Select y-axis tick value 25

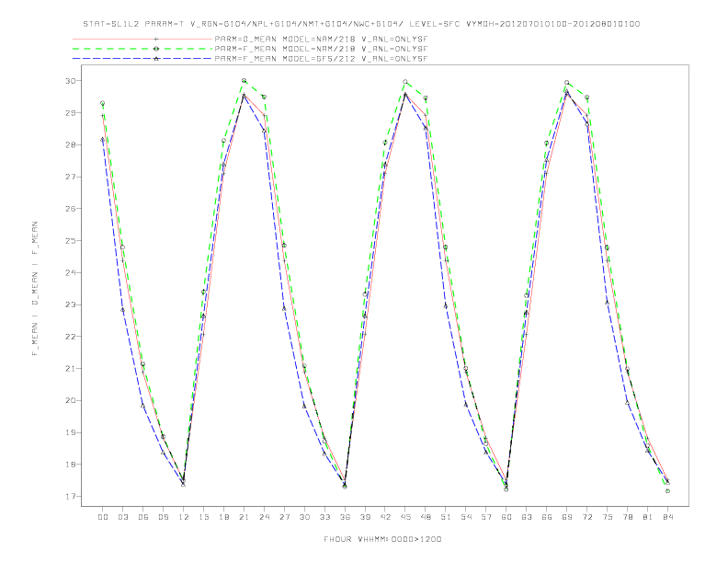tap(71, 241)
